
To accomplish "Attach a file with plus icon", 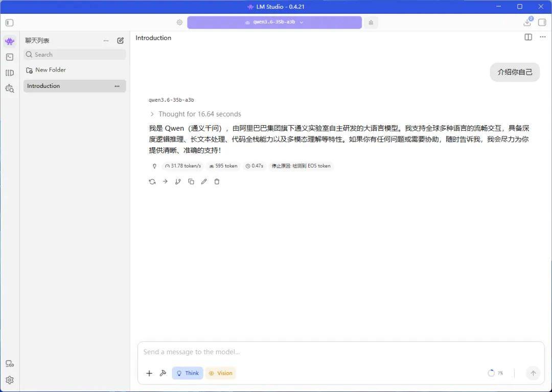I will click(x=149, y=374).
